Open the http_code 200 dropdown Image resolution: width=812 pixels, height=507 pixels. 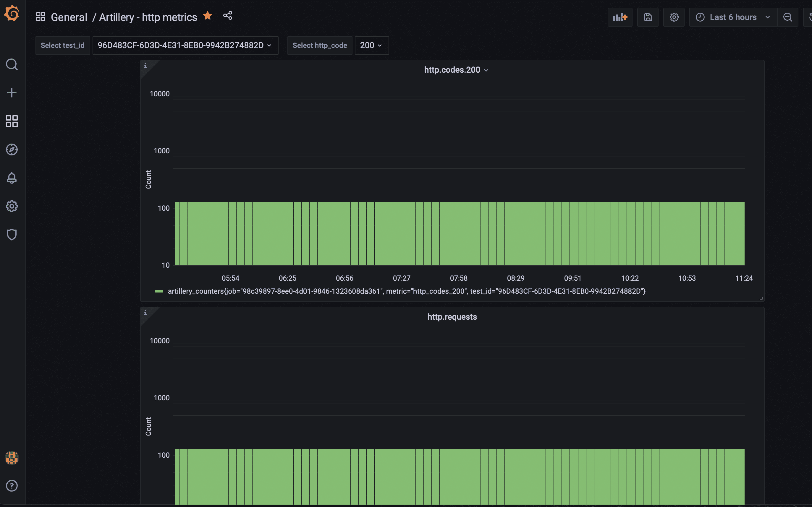coord(371,45)
